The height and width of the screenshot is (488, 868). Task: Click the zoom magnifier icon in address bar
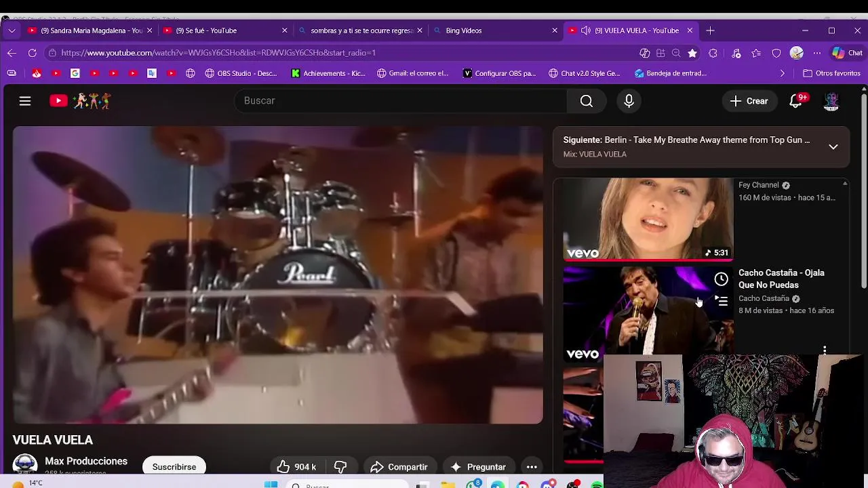coord(676,53)
